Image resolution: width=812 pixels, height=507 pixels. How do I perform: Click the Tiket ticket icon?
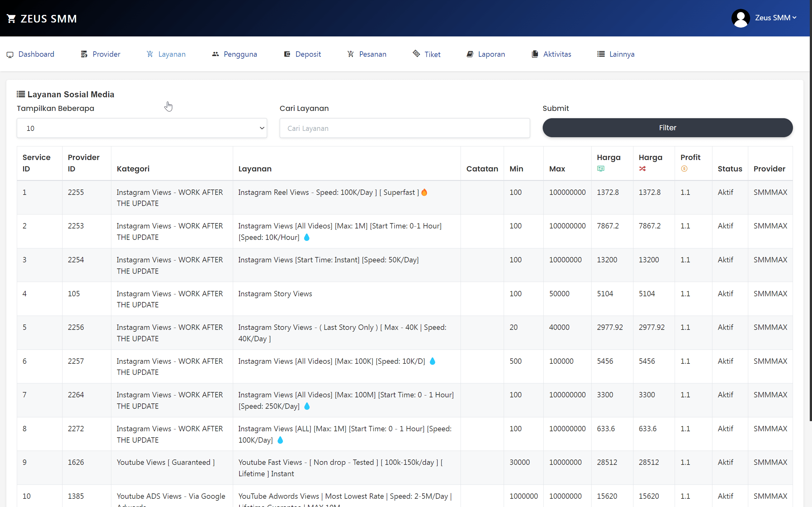(416, 54)
